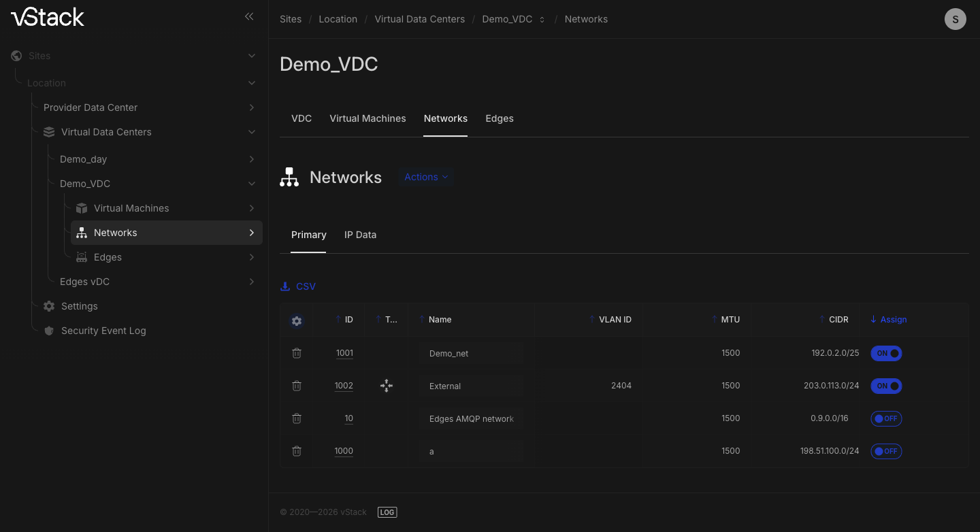Select Security Event Log in sidebar

(103, 331)
